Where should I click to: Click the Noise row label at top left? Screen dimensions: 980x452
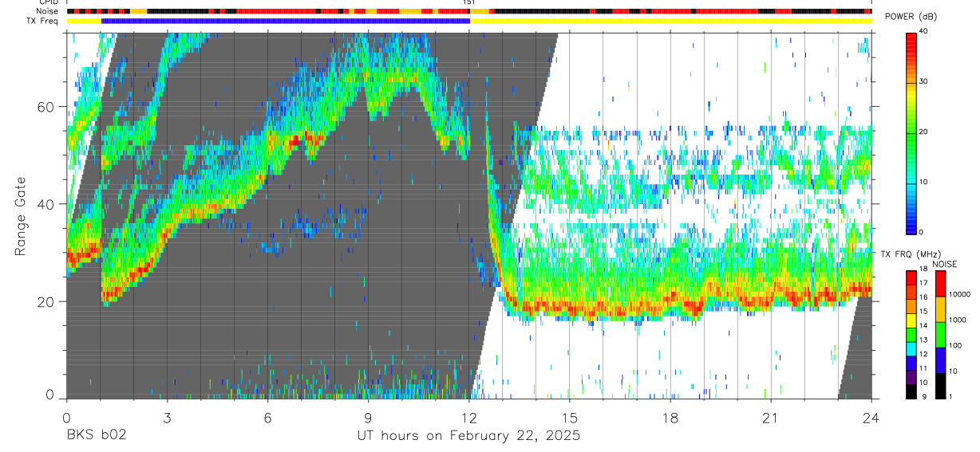(48, 11)
